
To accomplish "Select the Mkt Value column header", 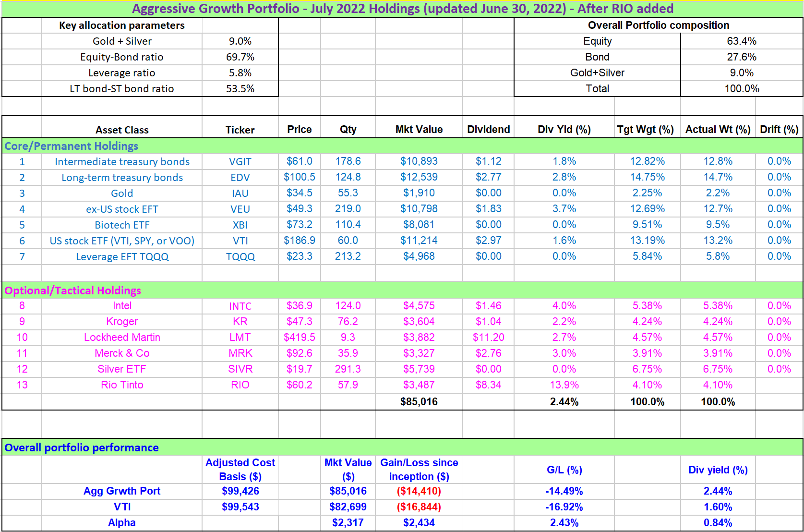I will point(419,130).
